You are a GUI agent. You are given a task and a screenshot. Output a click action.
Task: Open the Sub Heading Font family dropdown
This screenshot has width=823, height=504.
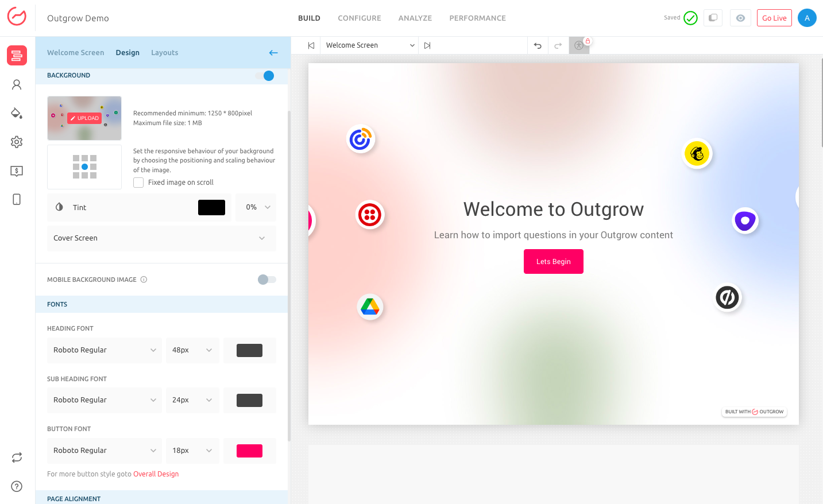pos(105,400)
